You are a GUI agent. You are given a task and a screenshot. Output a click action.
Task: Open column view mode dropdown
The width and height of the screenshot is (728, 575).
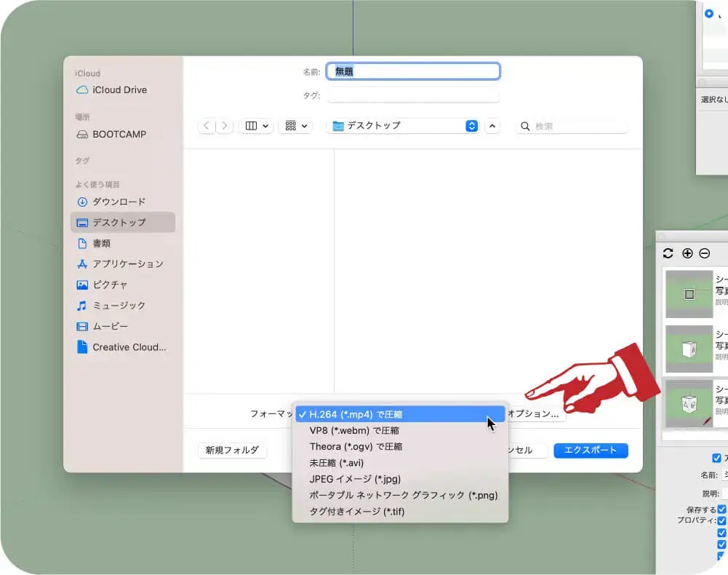(x=257, y=126)
